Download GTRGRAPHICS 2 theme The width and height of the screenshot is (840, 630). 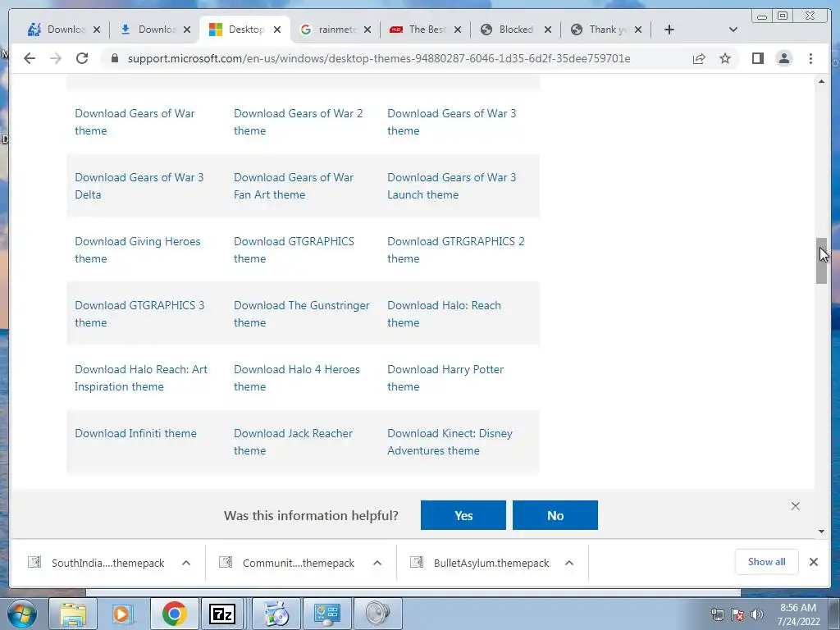(456, 249)
